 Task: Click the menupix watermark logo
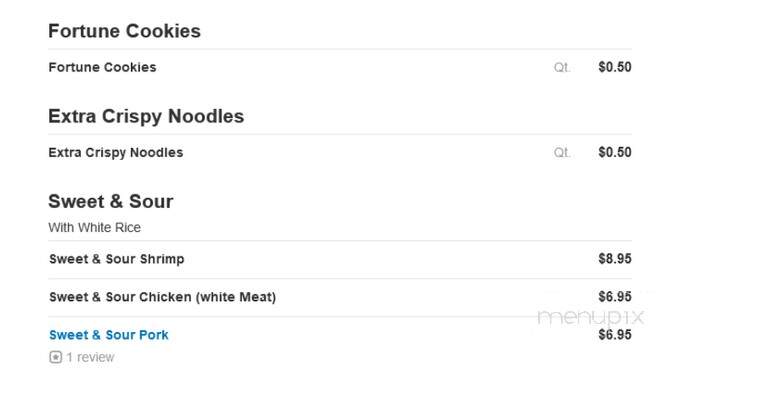coord(590,318)
